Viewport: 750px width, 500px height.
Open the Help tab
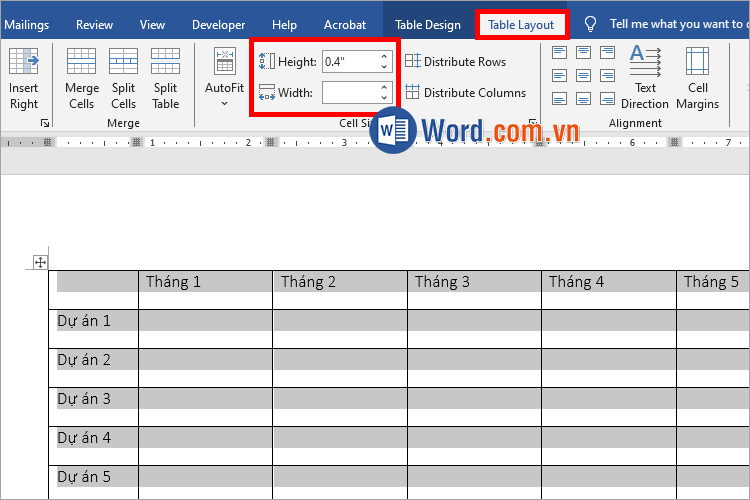(284, 25)
